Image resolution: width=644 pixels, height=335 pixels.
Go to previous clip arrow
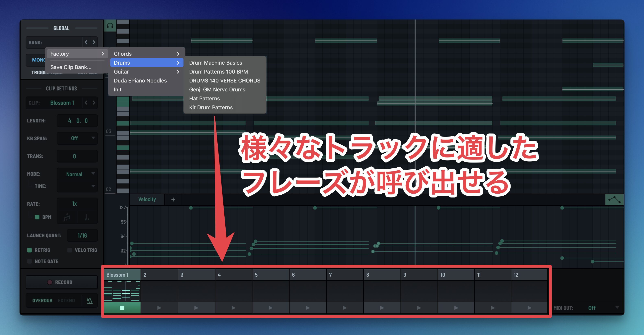pos(86,103)
